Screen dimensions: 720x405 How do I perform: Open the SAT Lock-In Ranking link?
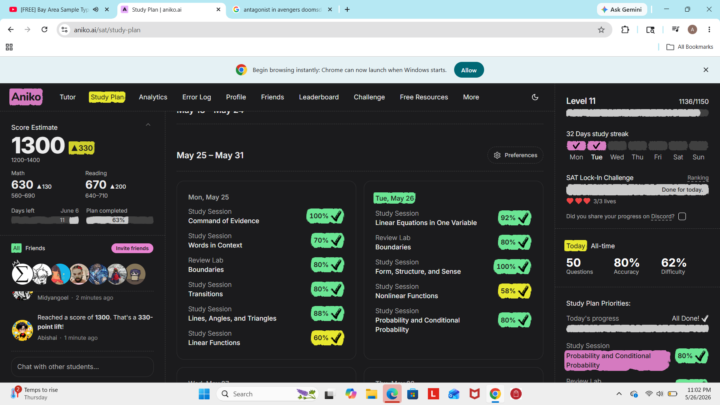[698, 178]
